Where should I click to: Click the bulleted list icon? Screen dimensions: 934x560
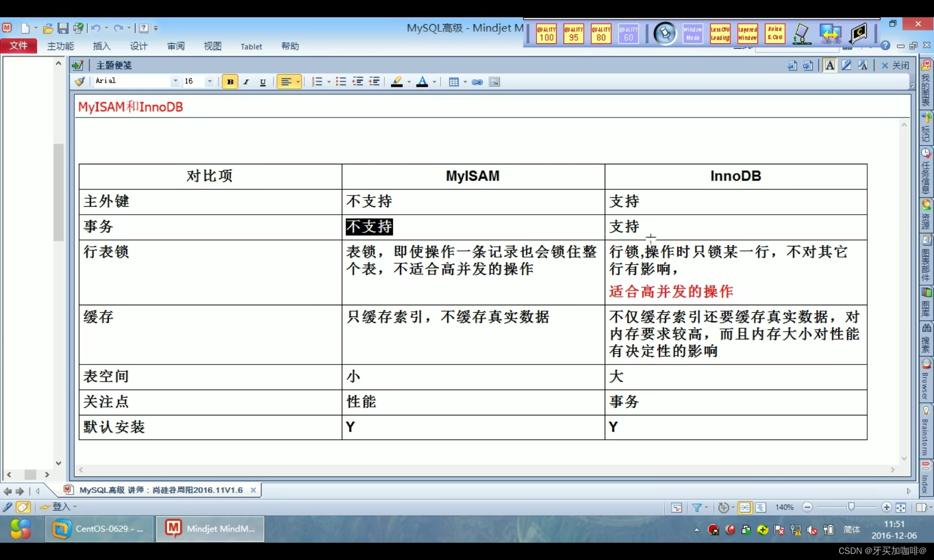[x=341, y=82]
